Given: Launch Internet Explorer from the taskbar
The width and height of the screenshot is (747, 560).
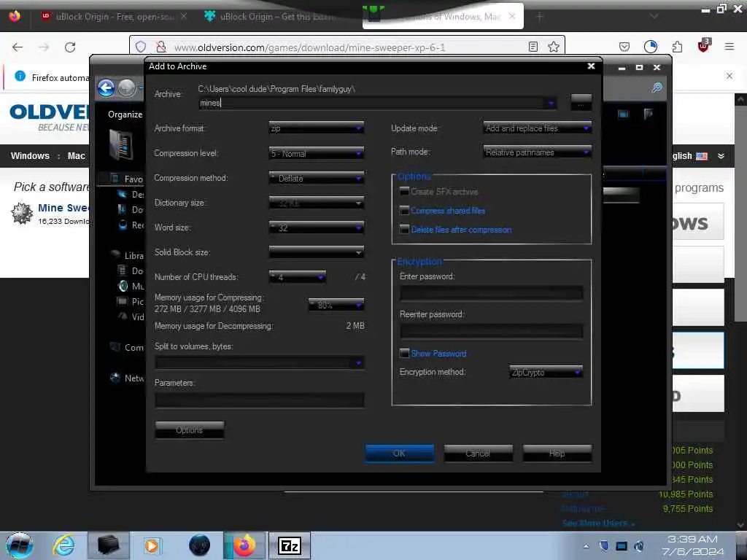Looking at the screenshot, I should [x=64, y=545].
